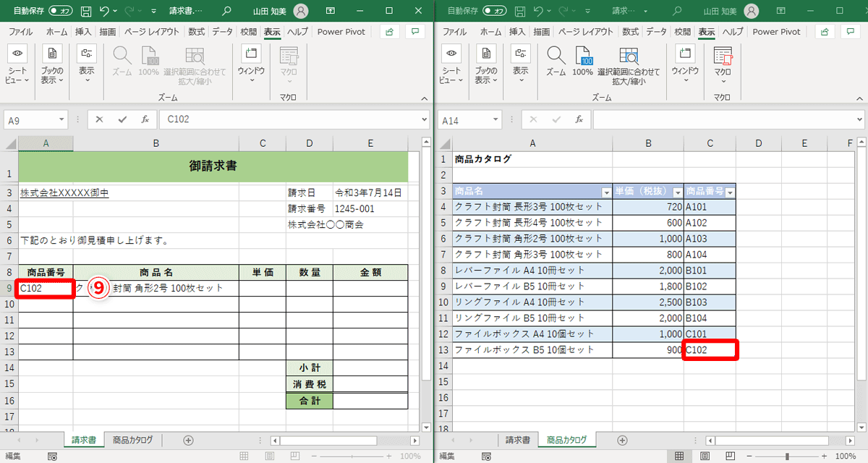Switch to Page Break Preview in the status bar
This screenshot has height=463, width=868.
[x=293, y=456]
